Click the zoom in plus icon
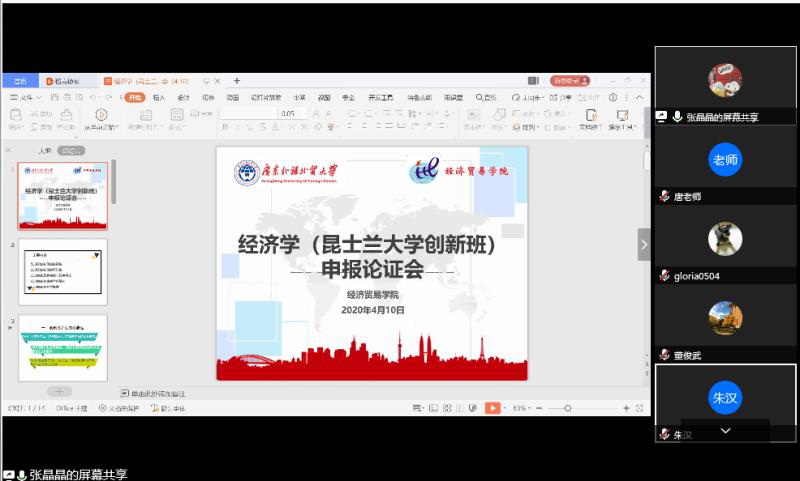This screenshot has width=800, height=481. [625, 408]
